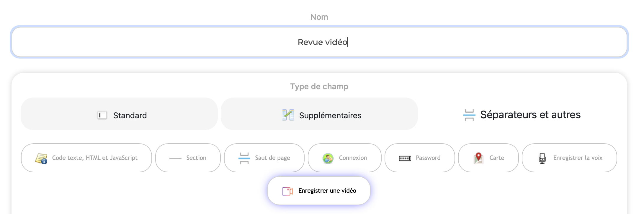Click the Séparateurs et autres separator icon
Screen dimensions: 644x214
click(469, 115)
